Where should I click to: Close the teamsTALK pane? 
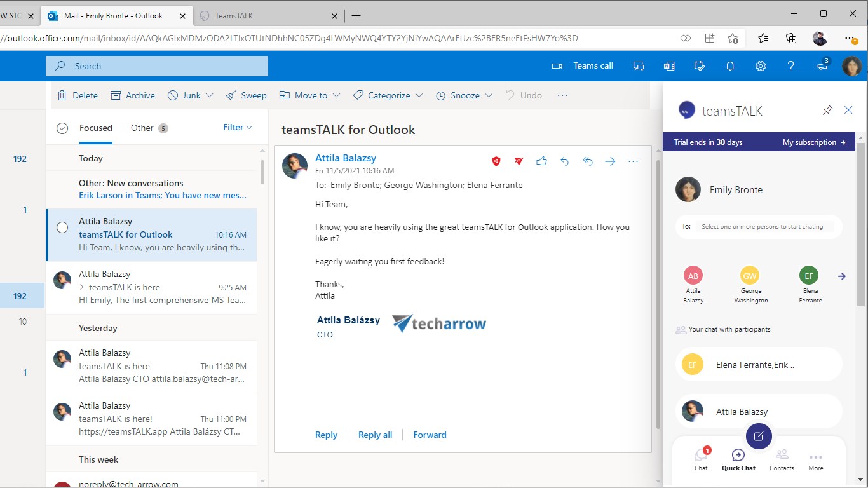pyautogui.click(x=848, y=110)
